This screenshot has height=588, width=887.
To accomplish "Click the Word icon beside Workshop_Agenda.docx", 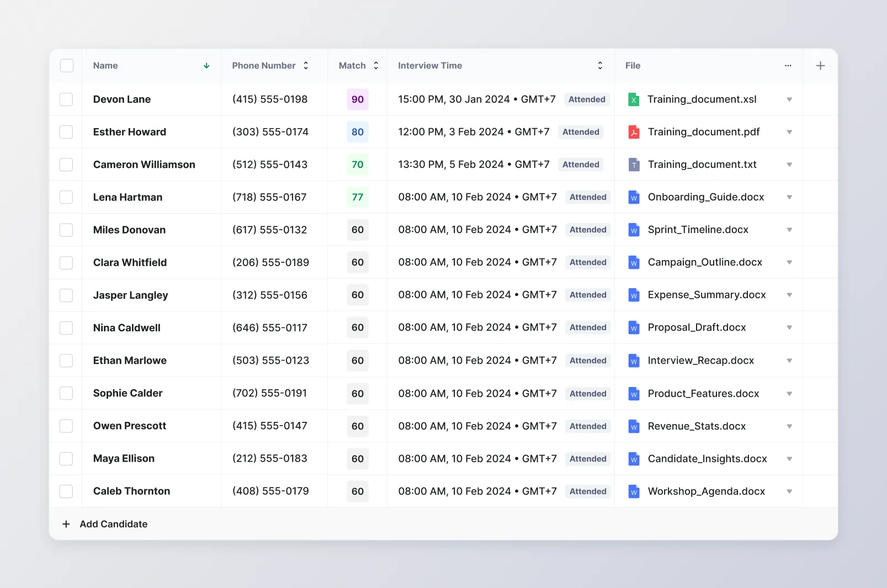I will (x=634, y=491).
